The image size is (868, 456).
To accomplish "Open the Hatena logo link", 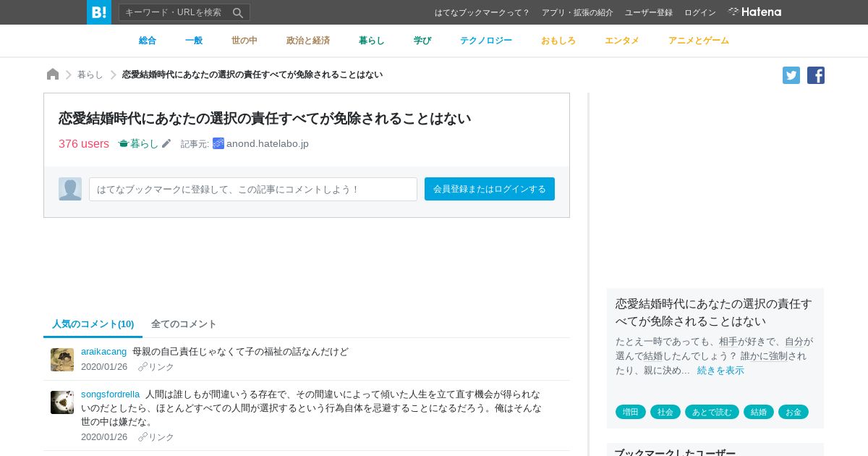I will 754,12.
